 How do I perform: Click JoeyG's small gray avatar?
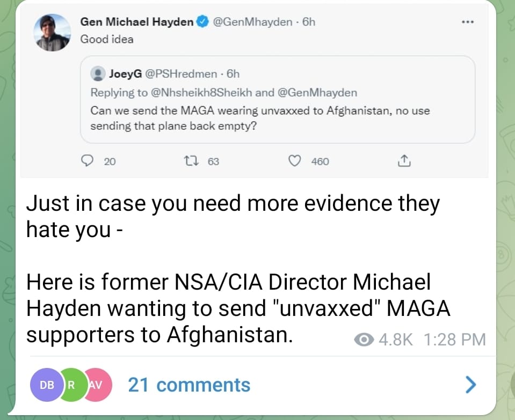pyautogui.click(x=98, y=73)
